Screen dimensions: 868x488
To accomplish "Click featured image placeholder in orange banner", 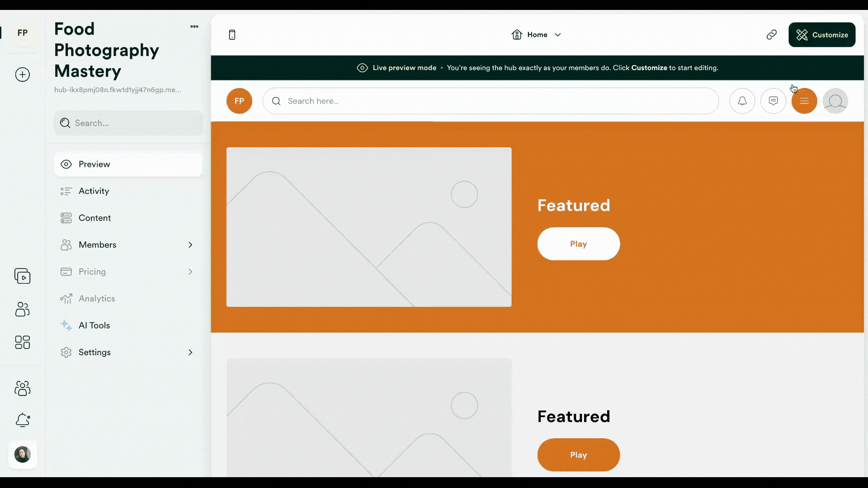I will coord(369,227).
